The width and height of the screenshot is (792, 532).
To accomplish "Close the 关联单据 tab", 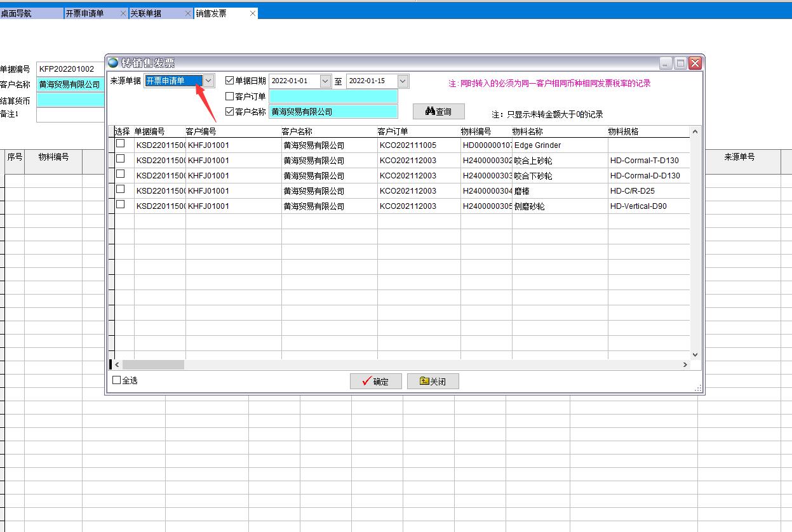I will pos(188,13).
